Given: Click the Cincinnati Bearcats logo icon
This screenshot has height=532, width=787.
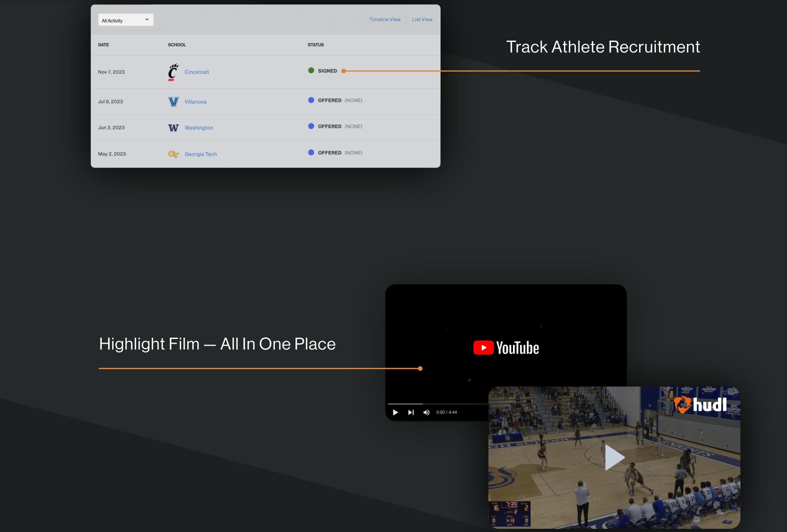Looking at the screenshot, I should coord(173,72).
